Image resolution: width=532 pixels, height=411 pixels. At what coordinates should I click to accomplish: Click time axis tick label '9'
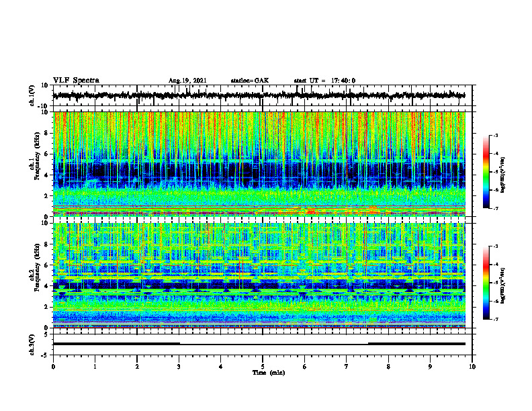click(430, 367)
